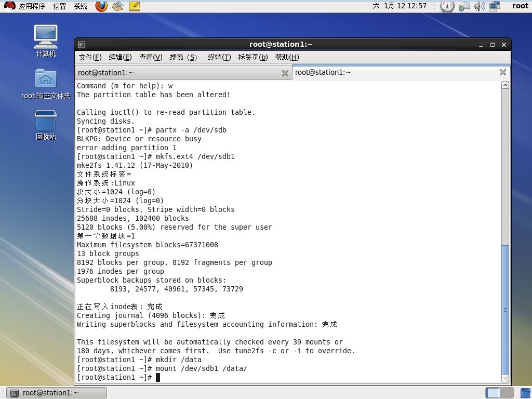Click the 'Syncing disks.' line
Screen dimensions: 532x399
click(106, 122)
